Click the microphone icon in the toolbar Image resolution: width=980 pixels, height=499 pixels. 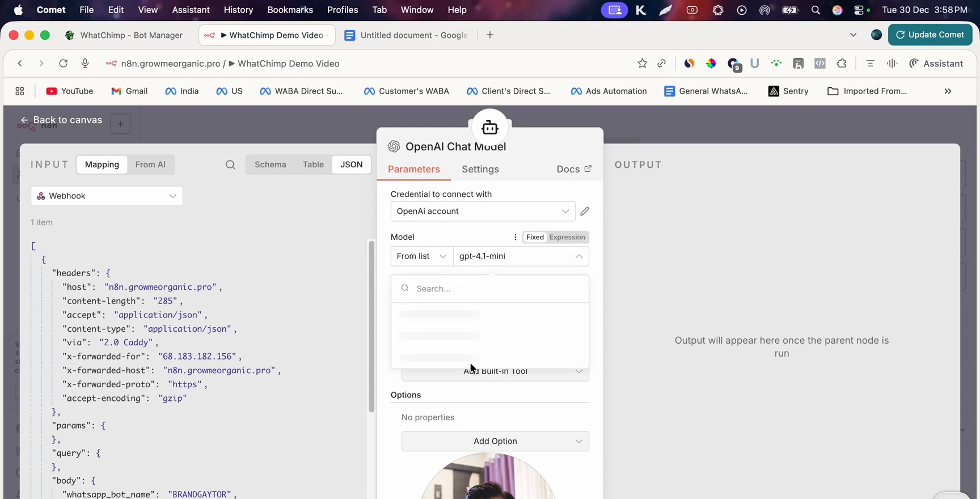click(85, 64)
